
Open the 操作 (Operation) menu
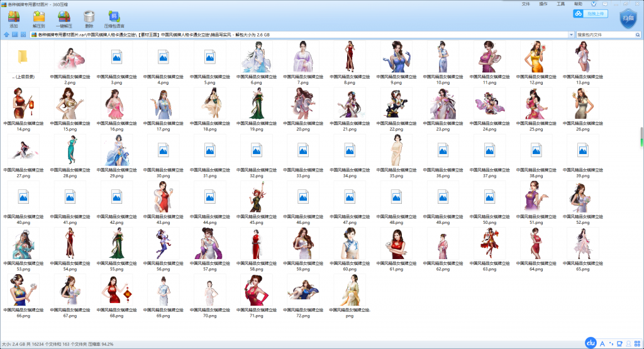[x=543, y=4]
